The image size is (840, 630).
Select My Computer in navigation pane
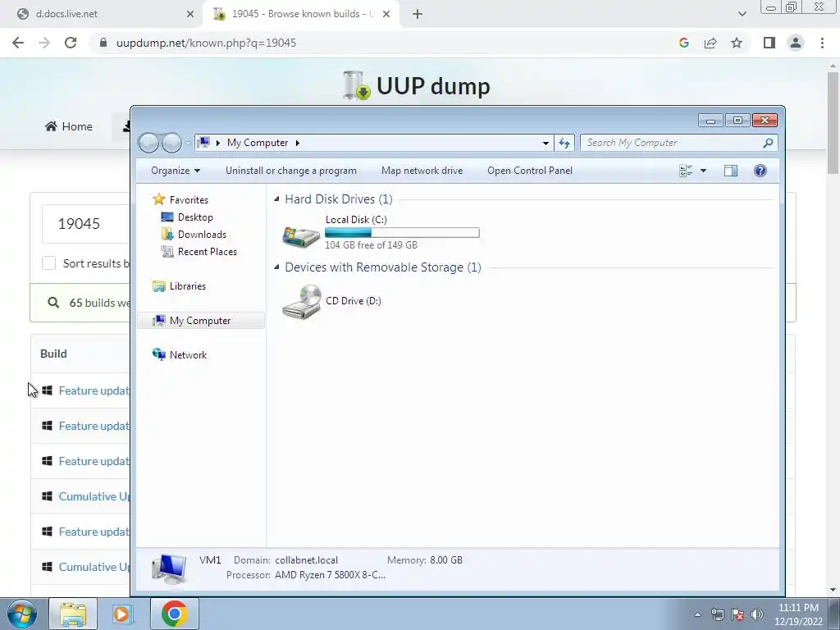[x=200, y=321]
